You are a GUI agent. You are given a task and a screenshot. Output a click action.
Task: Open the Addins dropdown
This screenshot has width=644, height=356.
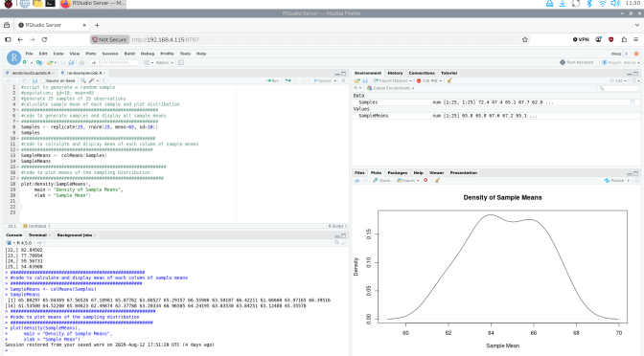click(164, 62)
